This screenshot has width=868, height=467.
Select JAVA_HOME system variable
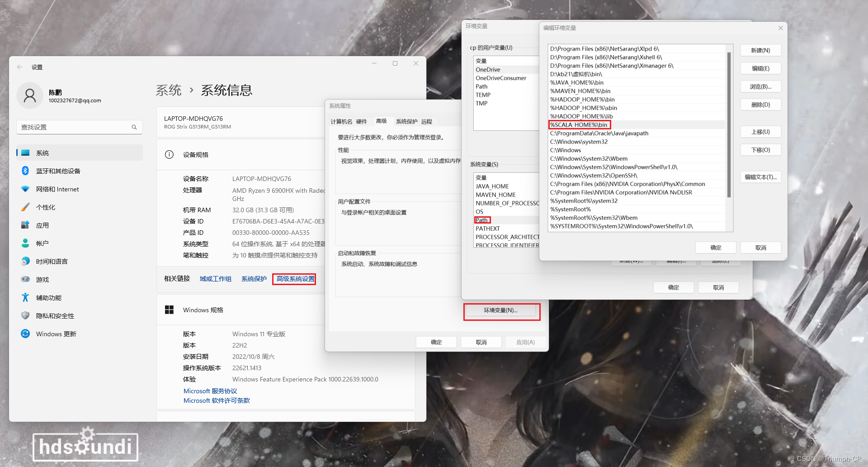pyautogui.click(x=506, y=186)
